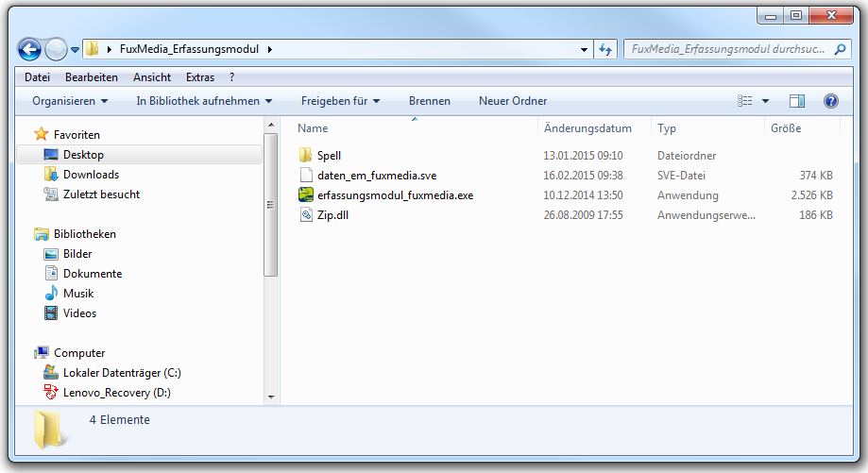Click the greyed forward navigation arrow
Screen dimensions: 868x473
56,50
